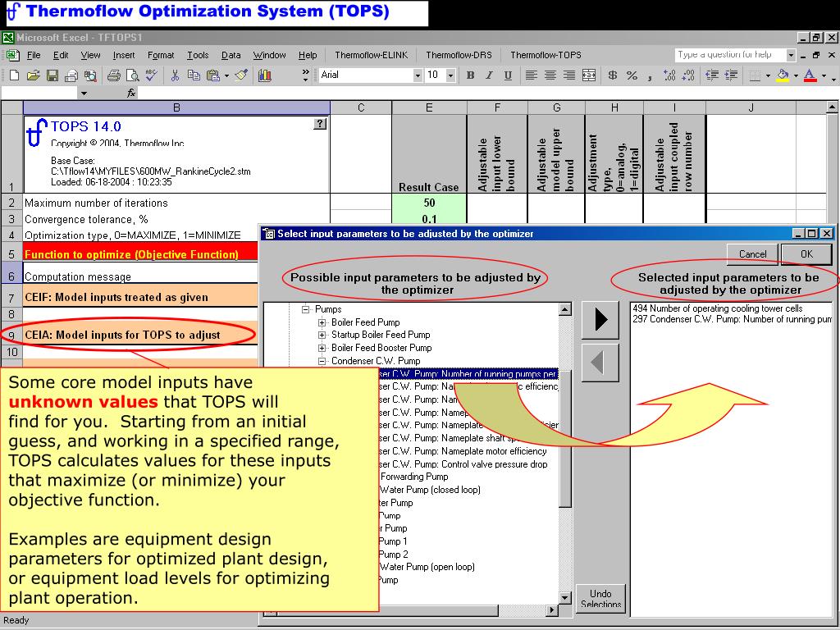
Task: Collapse the Pumps tree node
Action: point(306,310)
